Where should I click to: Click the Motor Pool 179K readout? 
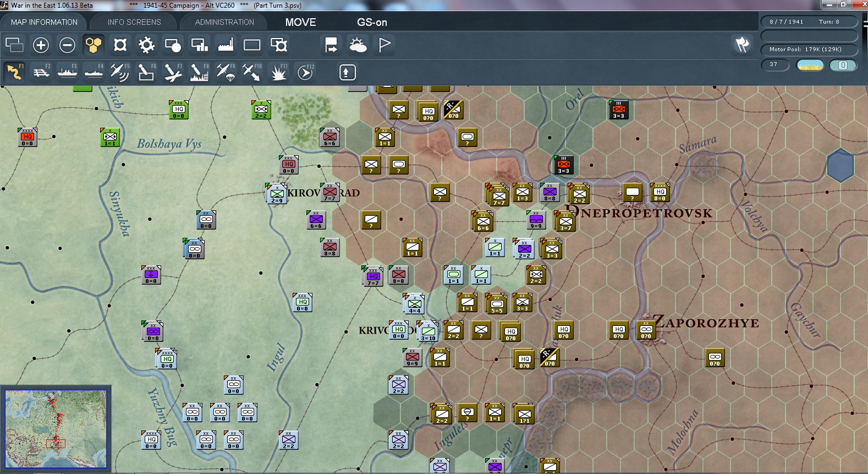pyautogui.click(x=809, y=50)
